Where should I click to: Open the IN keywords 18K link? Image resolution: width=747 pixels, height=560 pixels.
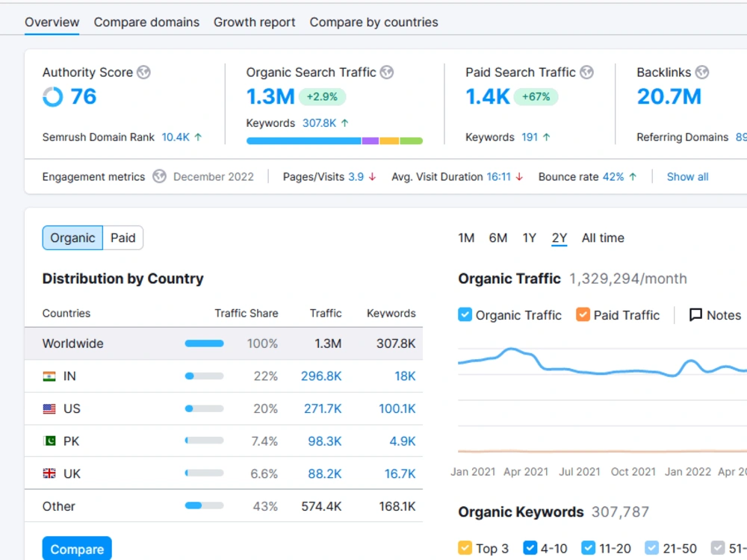(x=405, y=376)
